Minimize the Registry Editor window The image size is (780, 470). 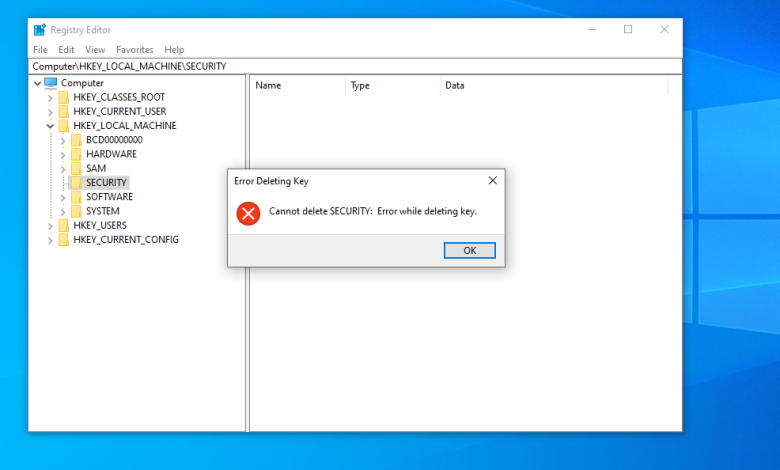click(x=592, y=30)
